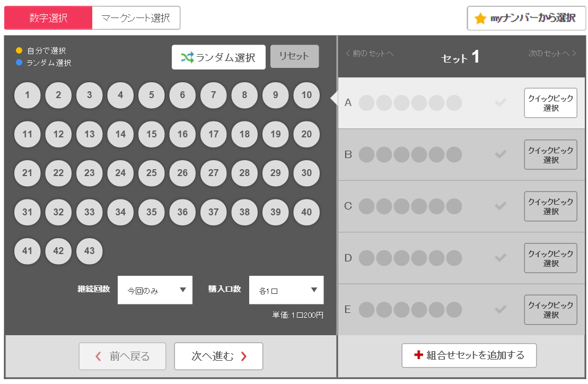Click the リセット button
The width and height of the screenshot is (588, 384).
(x=294, y=56)
